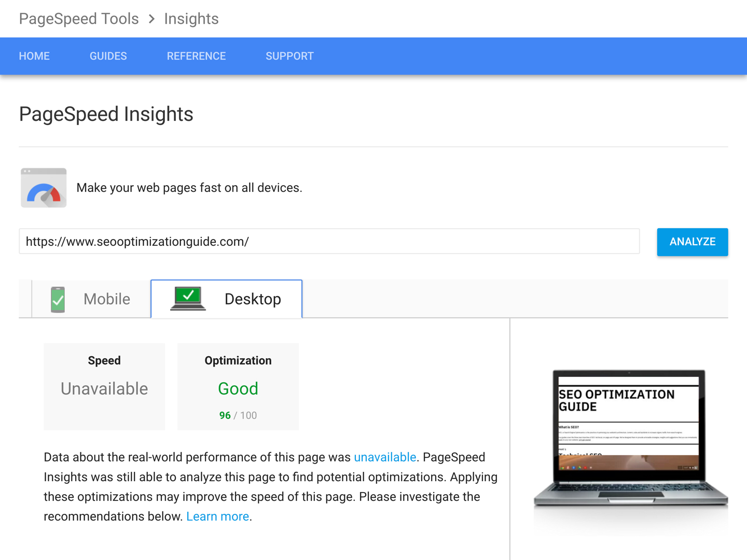The width and height of the screenshot is (747, 560).
Task: Focus the URL input field
Action: pyautogui.click(x=329, y=242)
